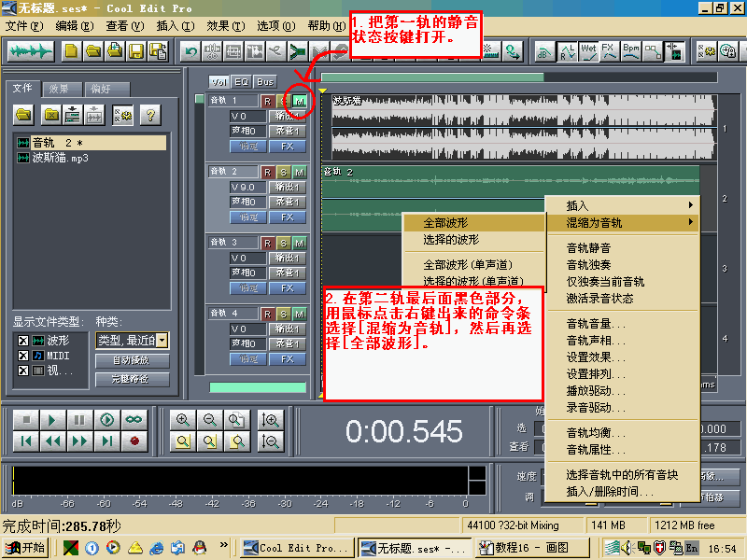Click the green horizontal scroll bar above tracks

(432, 77)
